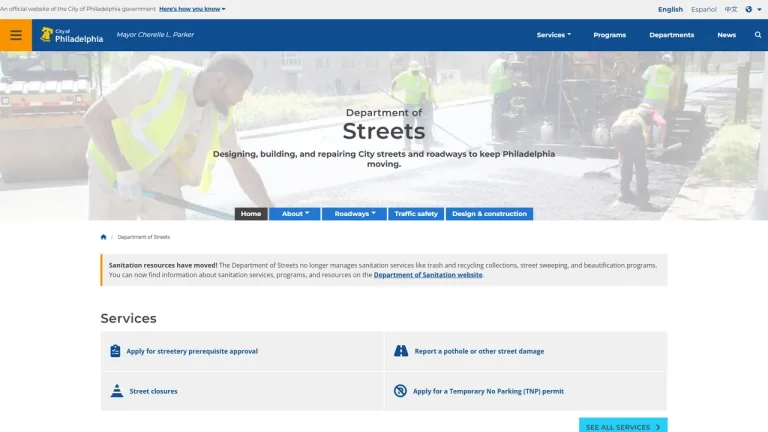Image resolution: width=768 pixels, height=432 pixels.
Task: Click the Services section heading
Action: (128, 318)
